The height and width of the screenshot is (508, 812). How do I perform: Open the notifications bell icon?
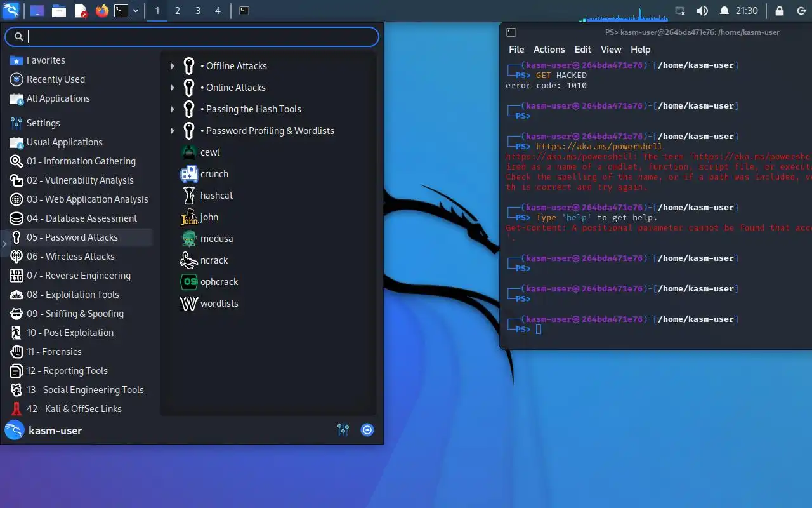724,11
